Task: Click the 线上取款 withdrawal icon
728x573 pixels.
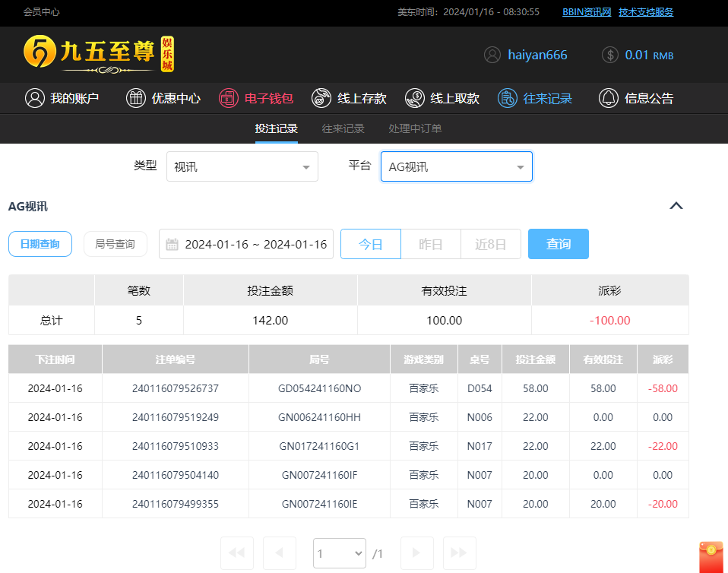Action: coord(414,98)
